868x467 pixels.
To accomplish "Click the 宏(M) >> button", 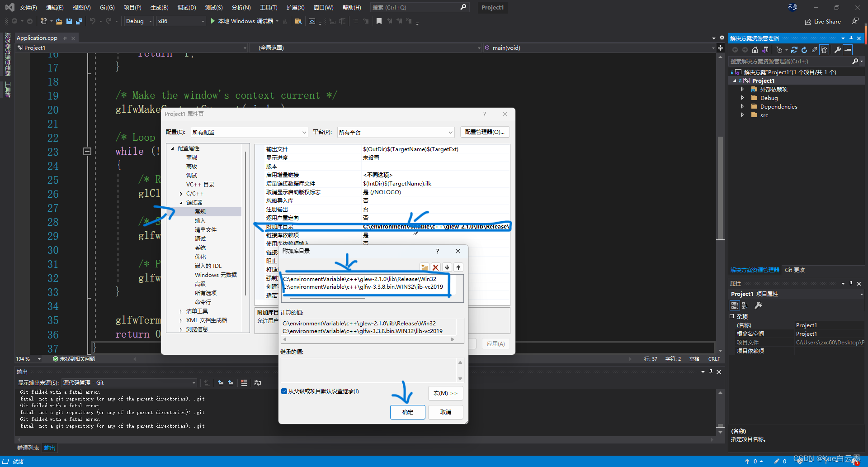I will pyautogui.click(x=445, y=393).
